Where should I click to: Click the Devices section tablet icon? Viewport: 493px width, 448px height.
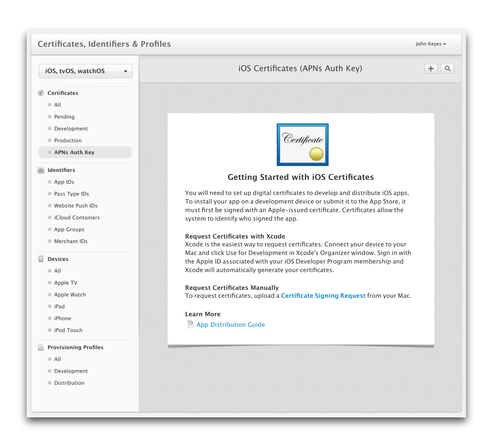point(41,259)
